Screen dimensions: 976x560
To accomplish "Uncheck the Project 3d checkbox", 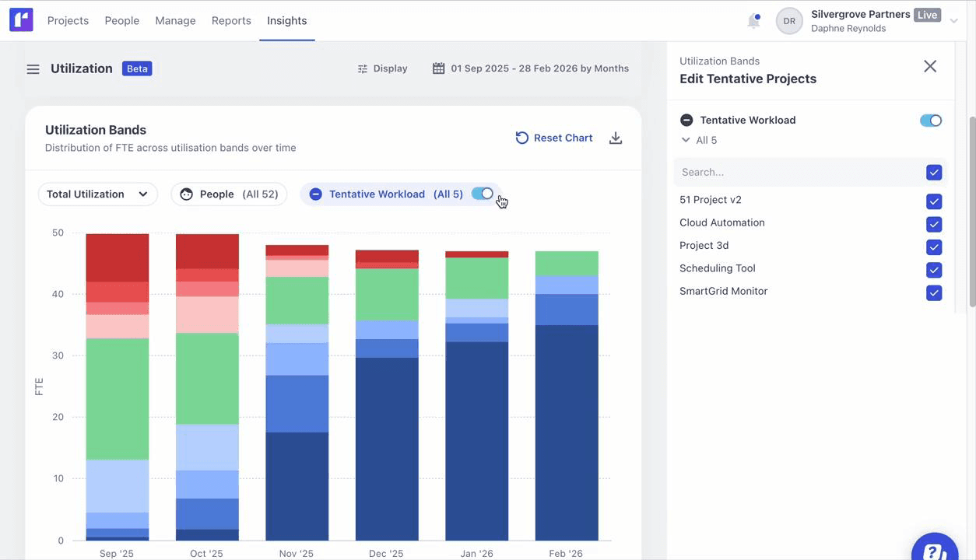I will click(935, 247).
